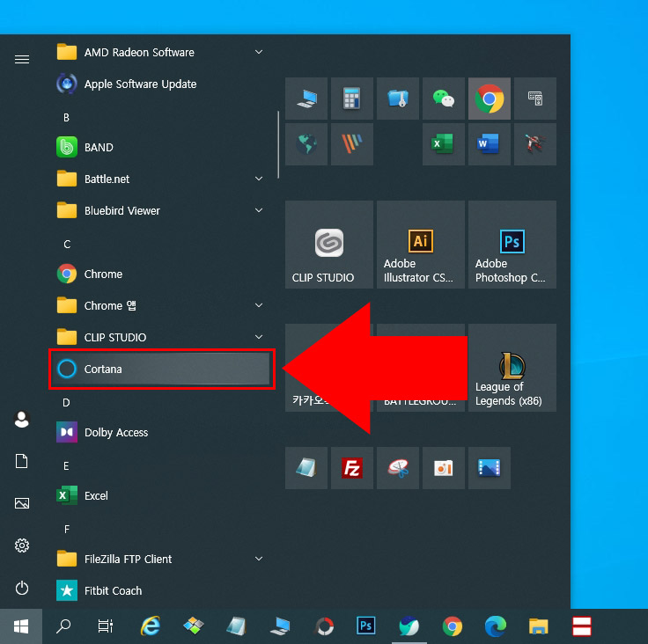The image size is (648, 644).
Task: Open the orange camera recorder tile
Action: click(x=444, y=468)
